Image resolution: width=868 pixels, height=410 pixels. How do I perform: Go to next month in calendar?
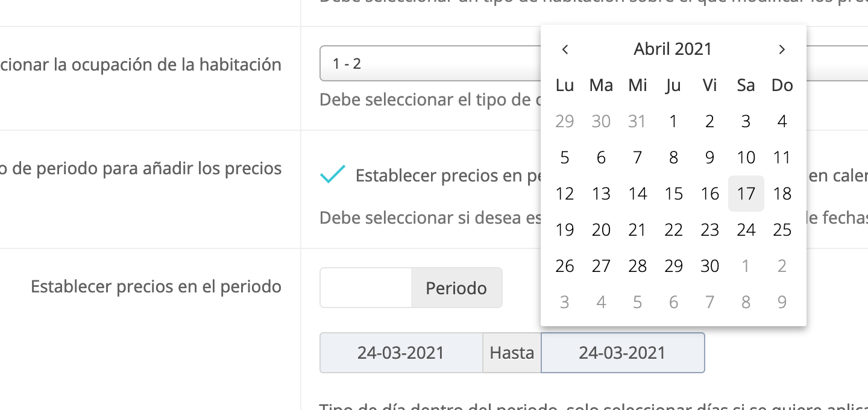pyautogui.click(x=782, y=49)
